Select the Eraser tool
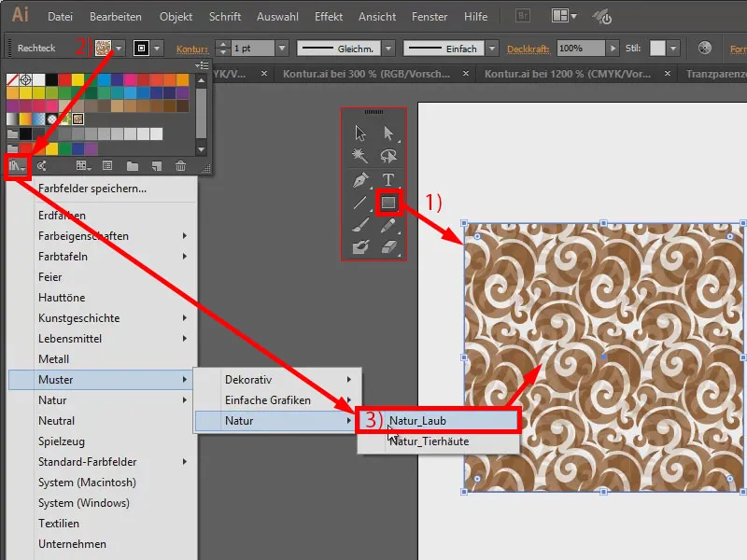 pos(388,246)
